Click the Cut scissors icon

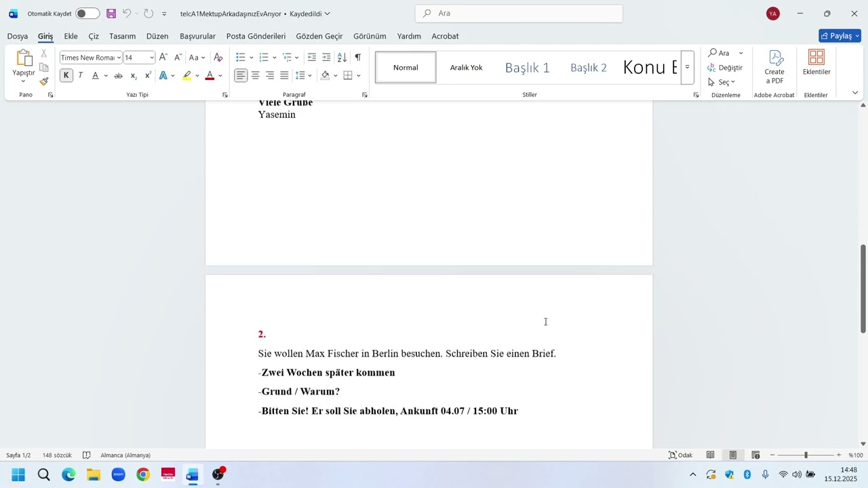pos(44,54)
